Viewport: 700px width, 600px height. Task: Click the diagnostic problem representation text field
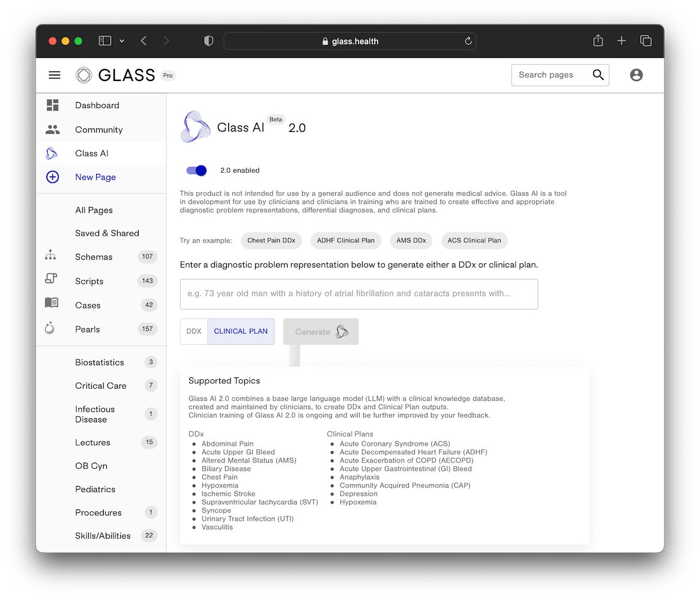click(359, 294)
